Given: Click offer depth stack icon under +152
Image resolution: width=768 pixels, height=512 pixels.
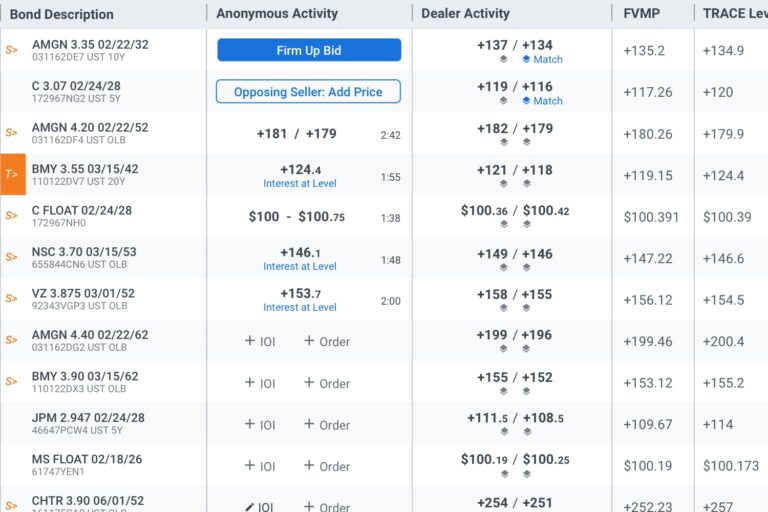Looking at the screenshot, I should 527,391.
